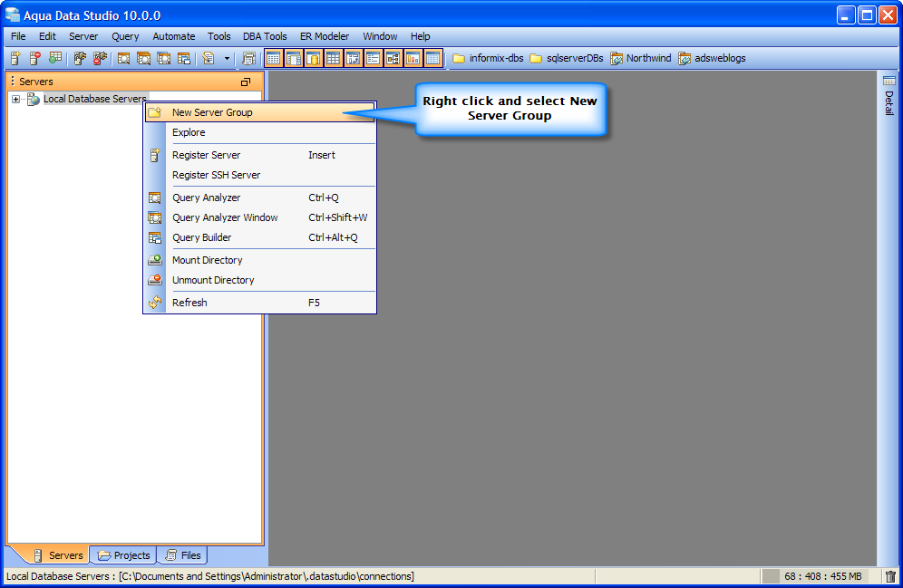Click the garbage collection trash icon in status bar
The height and width of the screenshot is (588, 903).
(x=890, y=576)
